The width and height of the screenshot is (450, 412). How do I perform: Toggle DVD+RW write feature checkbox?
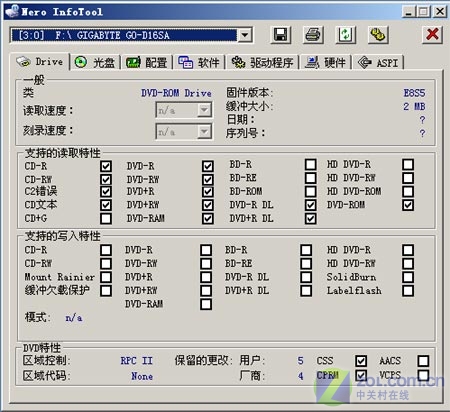click(206, 290)
